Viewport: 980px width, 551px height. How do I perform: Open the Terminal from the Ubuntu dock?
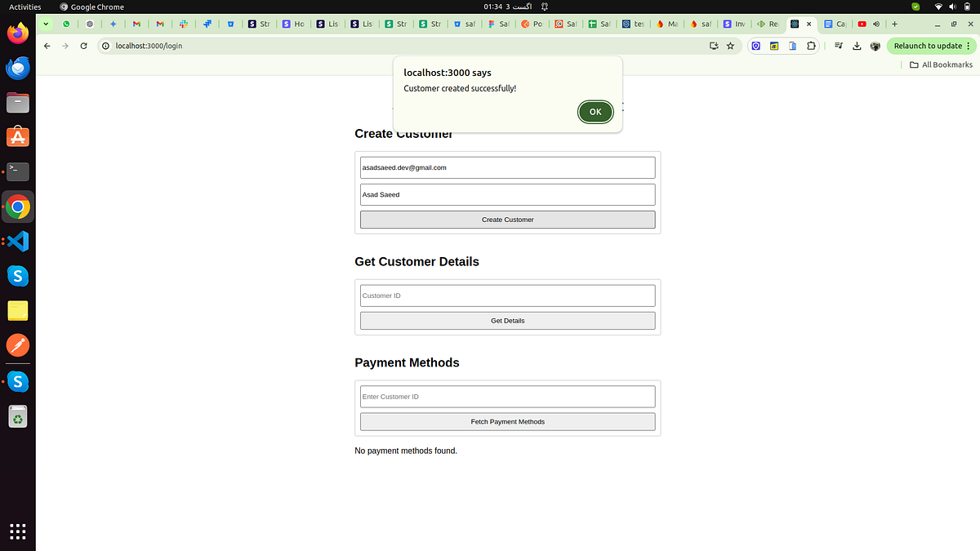point(18,171)
